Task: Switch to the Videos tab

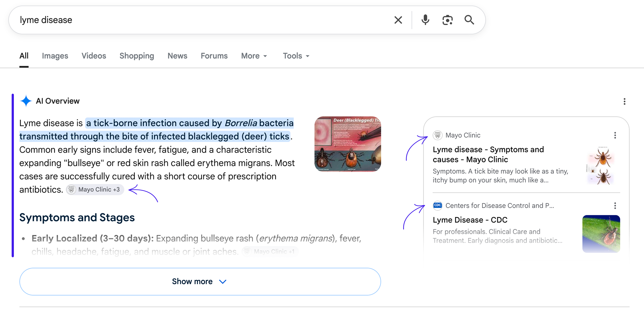Action: [x=94, y=56]
